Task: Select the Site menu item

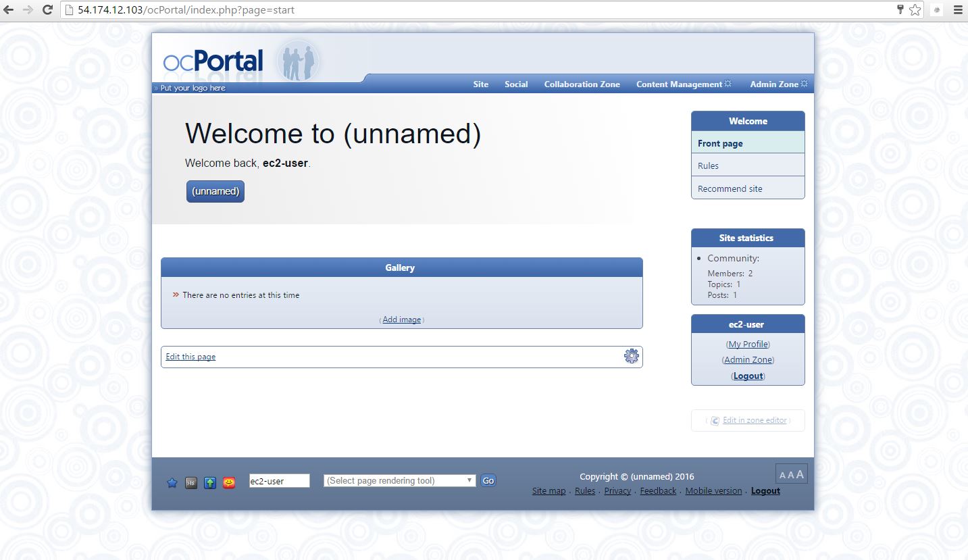Action: coord(480,84)
